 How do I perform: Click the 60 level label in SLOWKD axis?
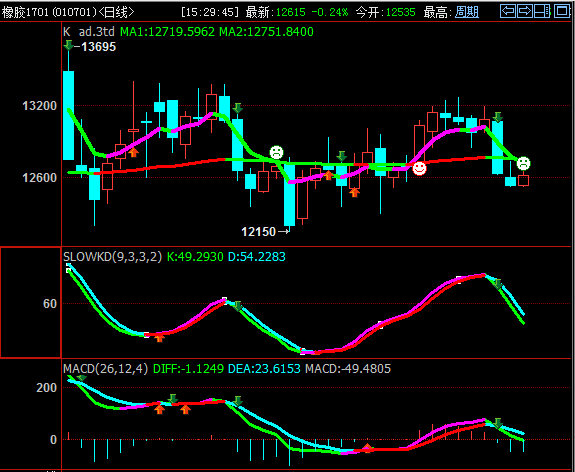pos(50,304)
